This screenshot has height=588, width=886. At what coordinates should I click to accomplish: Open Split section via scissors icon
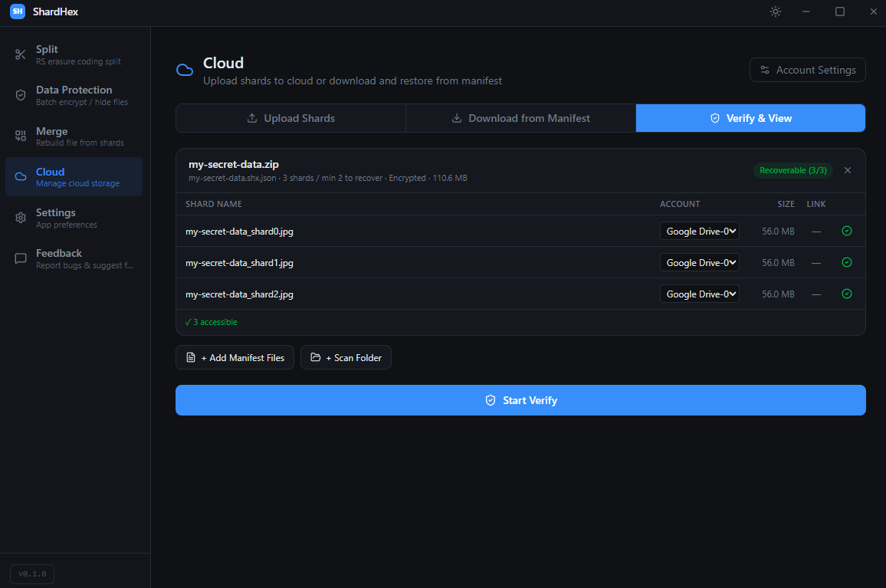[21, 54]
